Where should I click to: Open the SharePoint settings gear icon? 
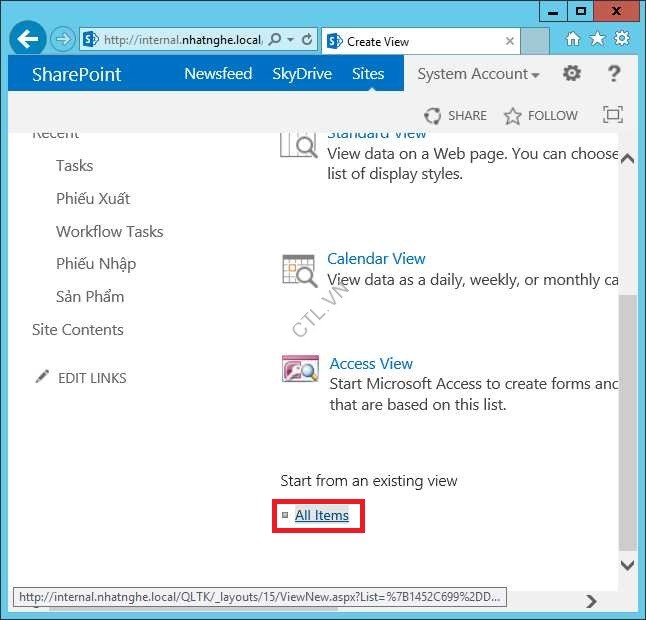572,74
